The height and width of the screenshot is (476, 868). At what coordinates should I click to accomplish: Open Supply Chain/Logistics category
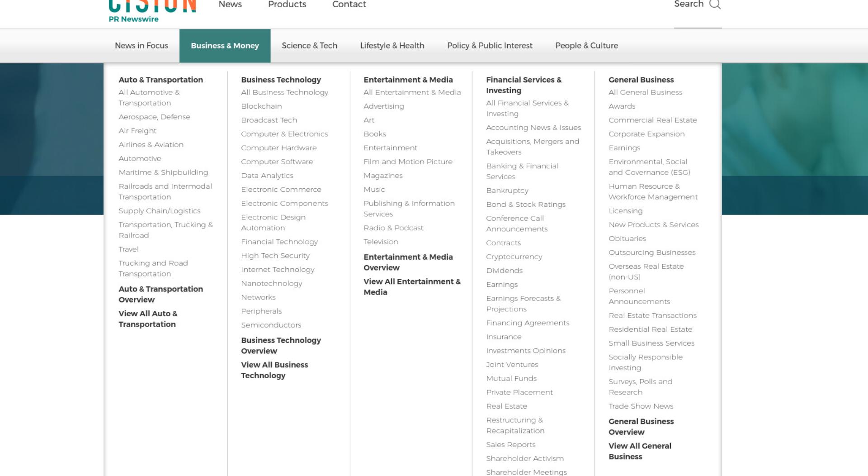click(x=159, y=211)
